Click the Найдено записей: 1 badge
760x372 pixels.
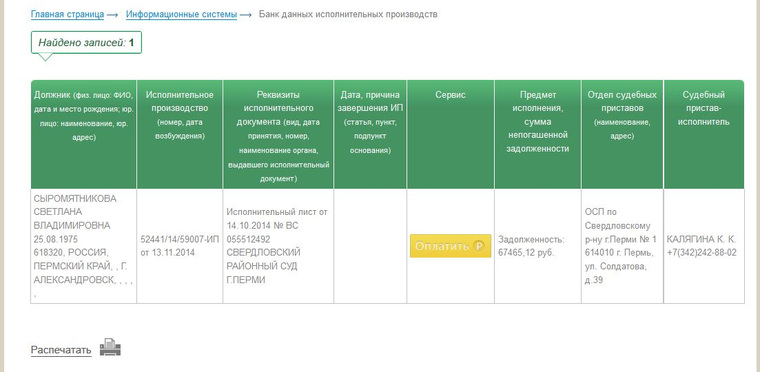coord(86,43)
